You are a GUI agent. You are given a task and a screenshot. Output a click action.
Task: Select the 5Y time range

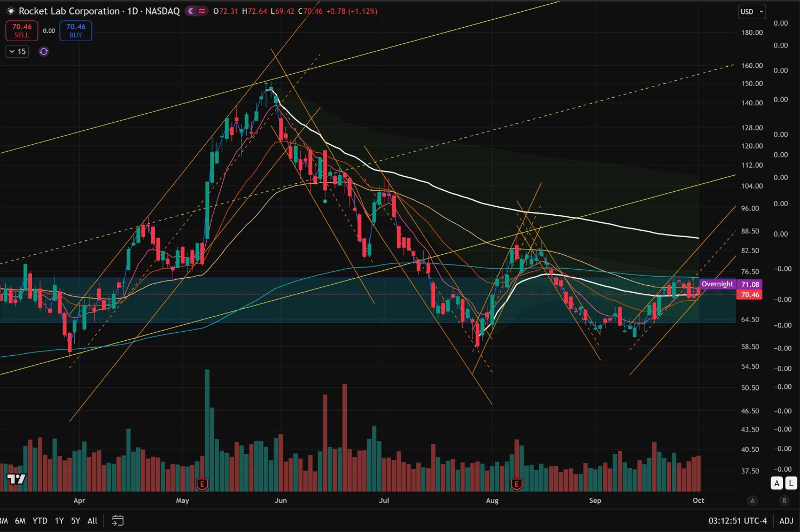coord(75,520)
